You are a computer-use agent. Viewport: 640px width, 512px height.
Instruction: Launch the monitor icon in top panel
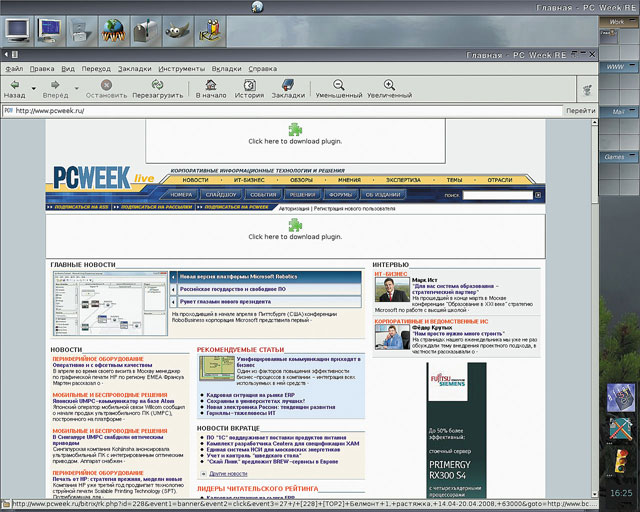(17, 31)
